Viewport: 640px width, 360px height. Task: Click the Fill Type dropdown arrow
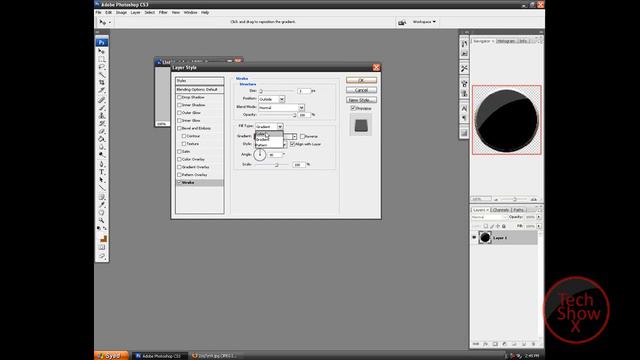[x=280, y=127]
